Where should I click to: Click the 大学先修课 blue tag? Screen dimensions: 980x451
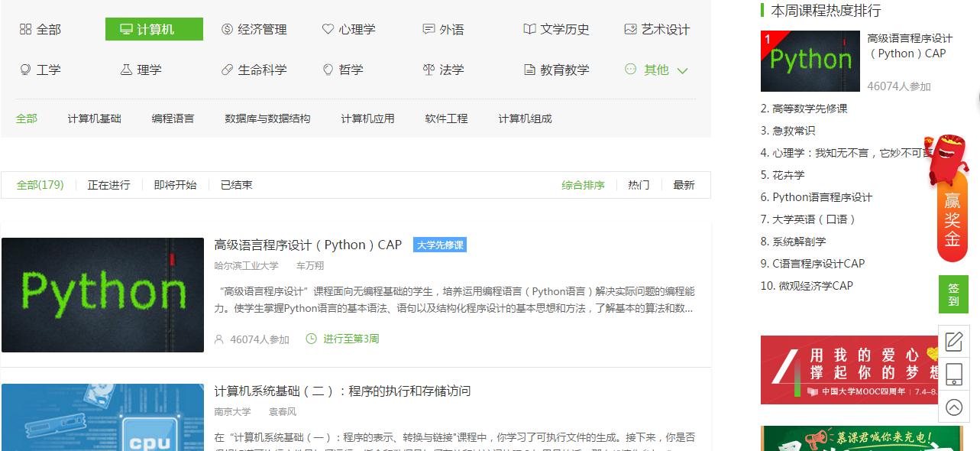coord(439,245)
